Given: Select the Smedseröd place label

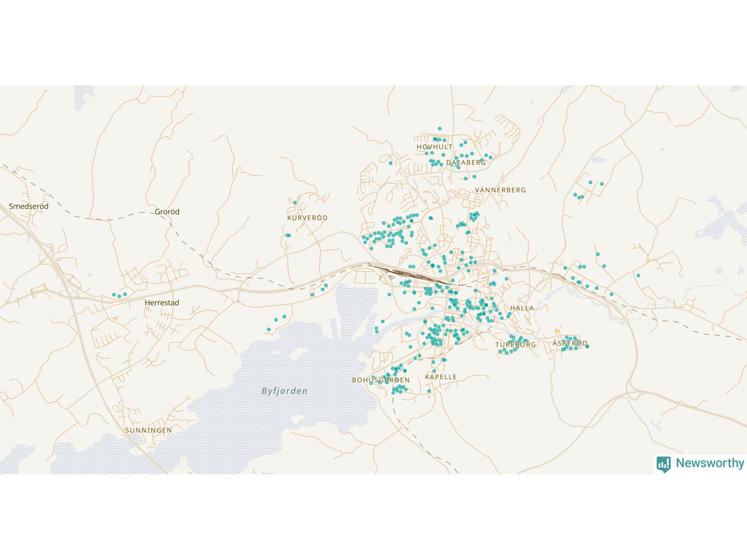Looking at the screenshot, I should tap(29, 206).
